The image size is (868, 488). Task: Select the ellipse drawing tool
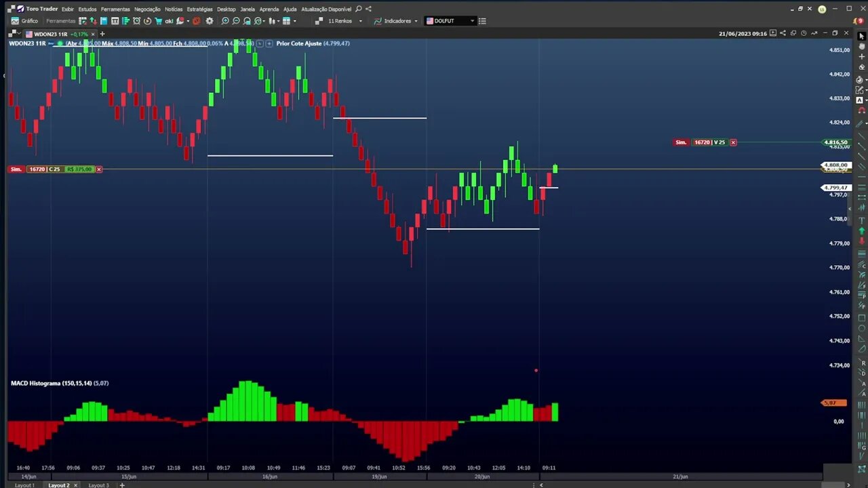[x=862, y=328]
